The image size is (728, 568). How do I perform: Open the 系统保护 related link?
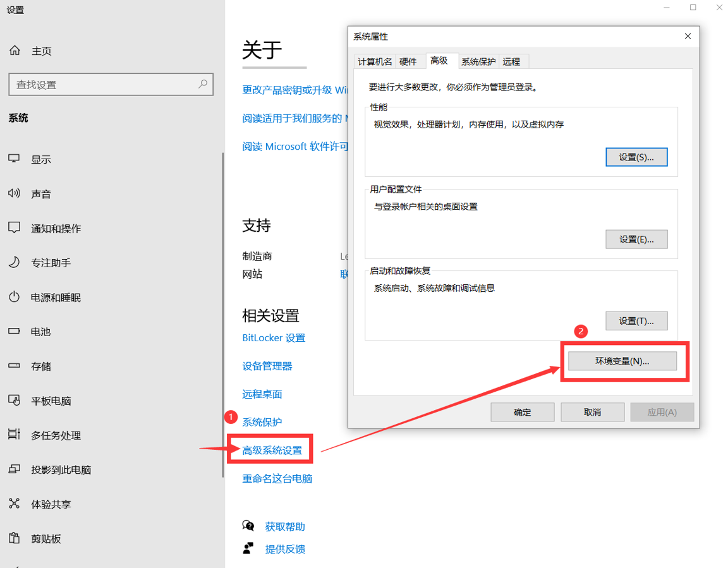coord(262,422)
